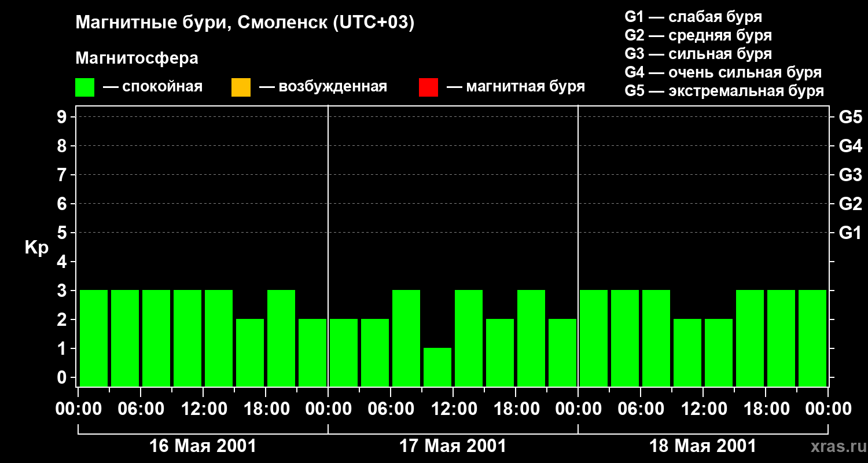Select the last bar of 18 May
The height and width of the screenshot is (463, 868).
tap(812, 338)
